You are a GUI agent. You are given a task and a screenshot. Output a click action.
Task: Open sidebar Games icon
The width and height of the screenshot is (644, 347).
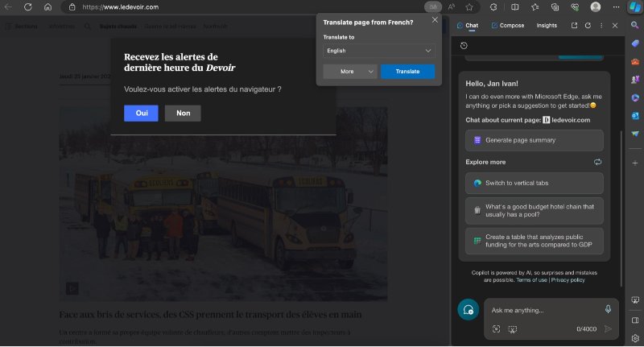[x=635, y=80]
